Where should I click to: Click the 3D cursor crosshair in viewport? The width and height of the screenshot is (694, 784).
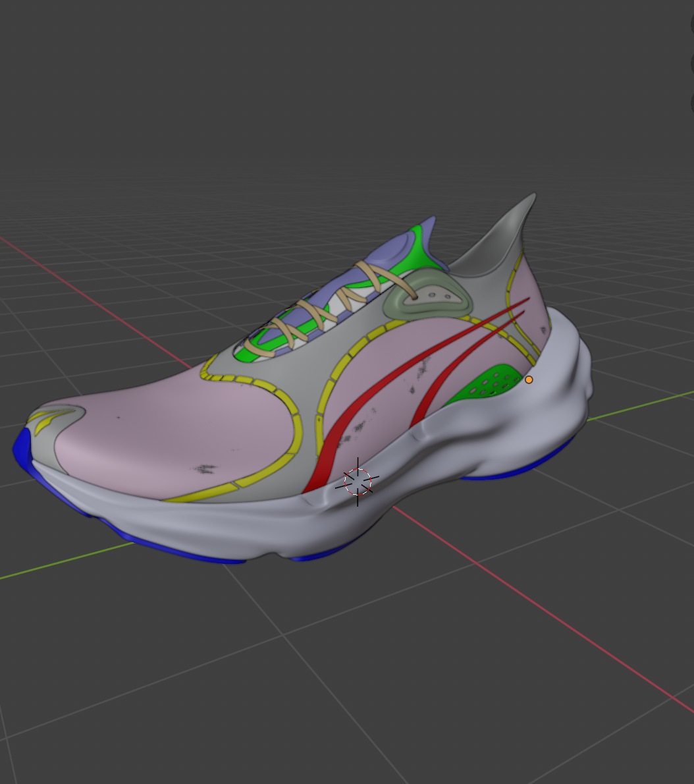click(x=358, y=482)
